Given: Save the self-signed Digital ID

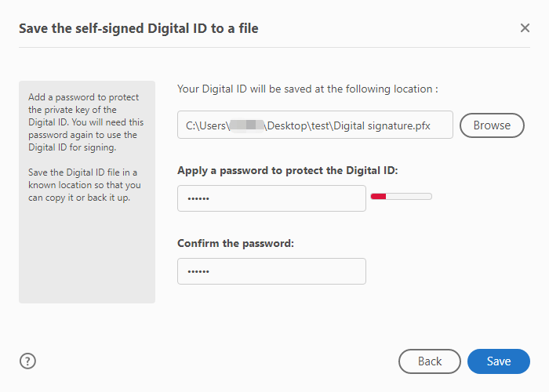Looking at the screenshot, I should click(x=499, y=361).
